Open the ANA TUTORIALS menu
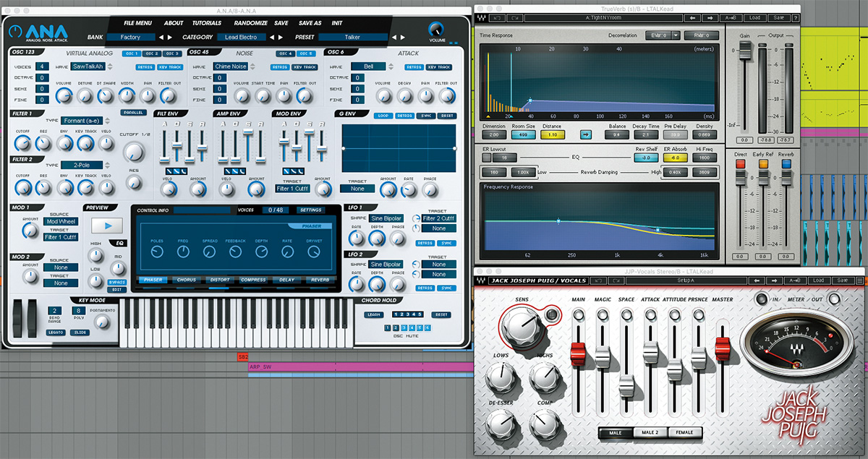 (207, 23)
